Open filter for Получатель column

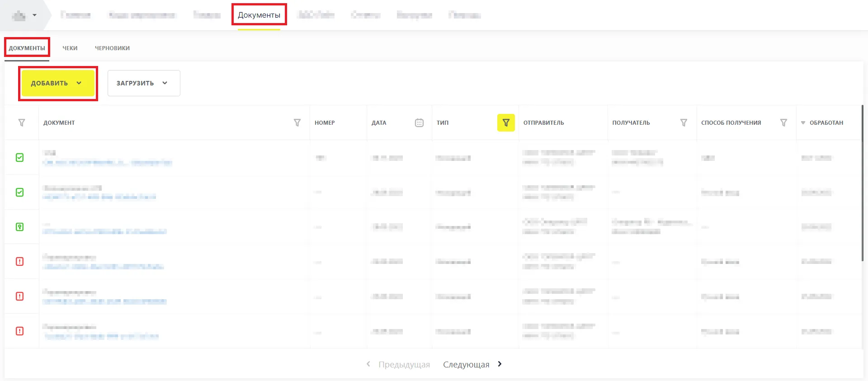tap(684, 122)
